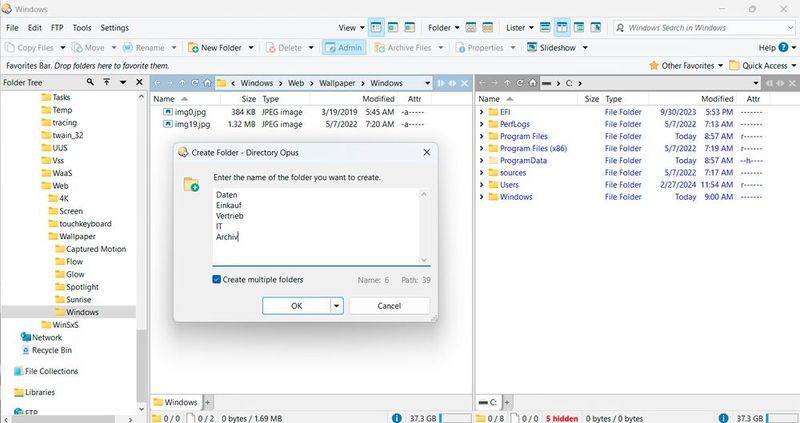Select img19.jpg in the left pane

[x=192, y=124]
